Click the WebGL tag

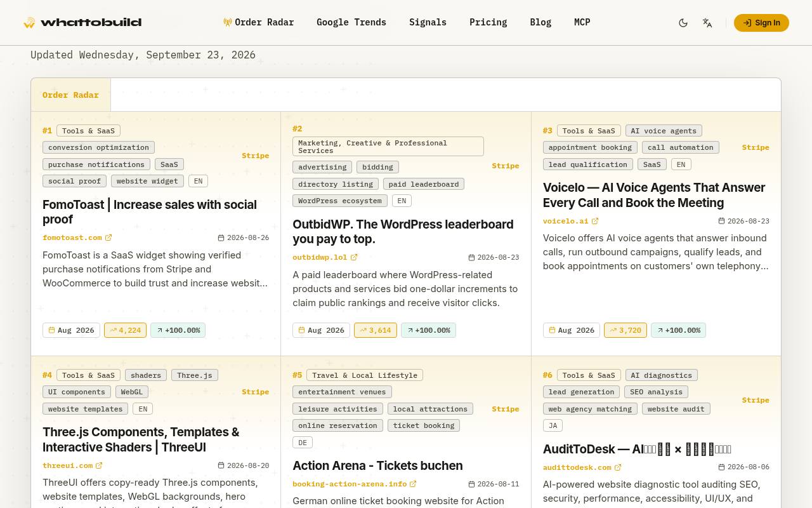click(x=132, y=392)
